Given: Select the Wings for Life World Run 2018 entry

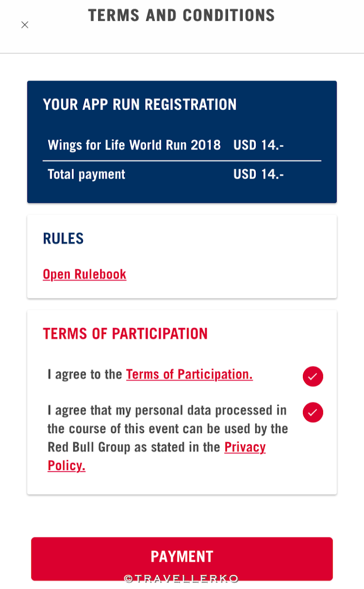Looking at the screenshot, I should (134, 145).
